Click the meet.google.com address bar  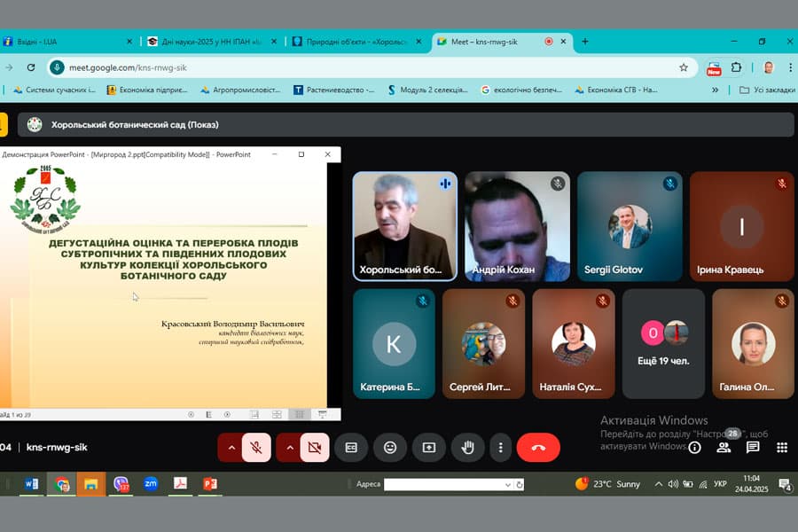(x=372, y=67)
